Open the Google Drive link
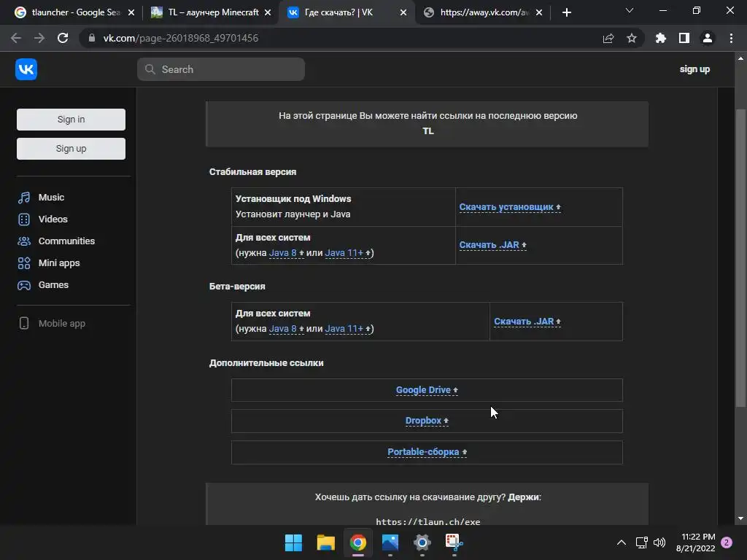The width and height of the screenshot is (747, 560). click(x=427, y=390)
